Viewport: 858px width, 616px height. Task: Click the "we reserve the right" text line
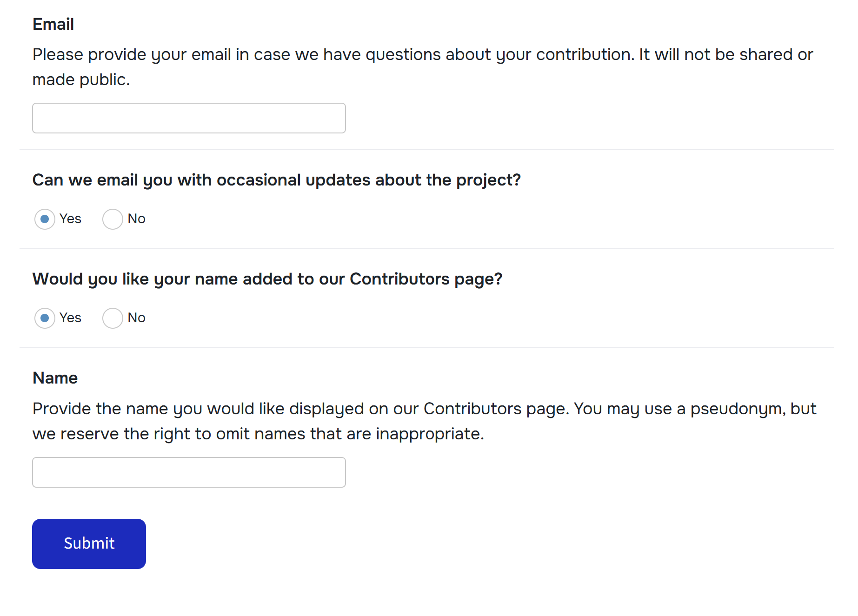tap(258, 434)
